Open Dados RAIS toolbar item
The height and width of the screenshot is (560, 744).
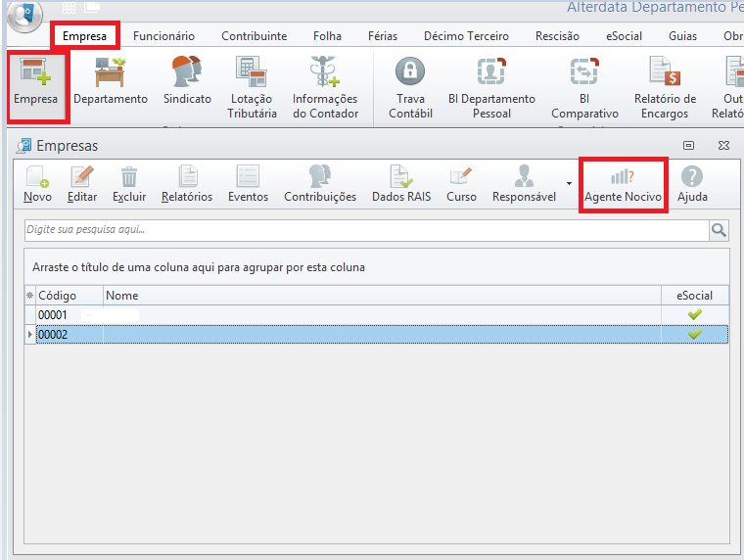pyautogui.click(x=401, y=184)
